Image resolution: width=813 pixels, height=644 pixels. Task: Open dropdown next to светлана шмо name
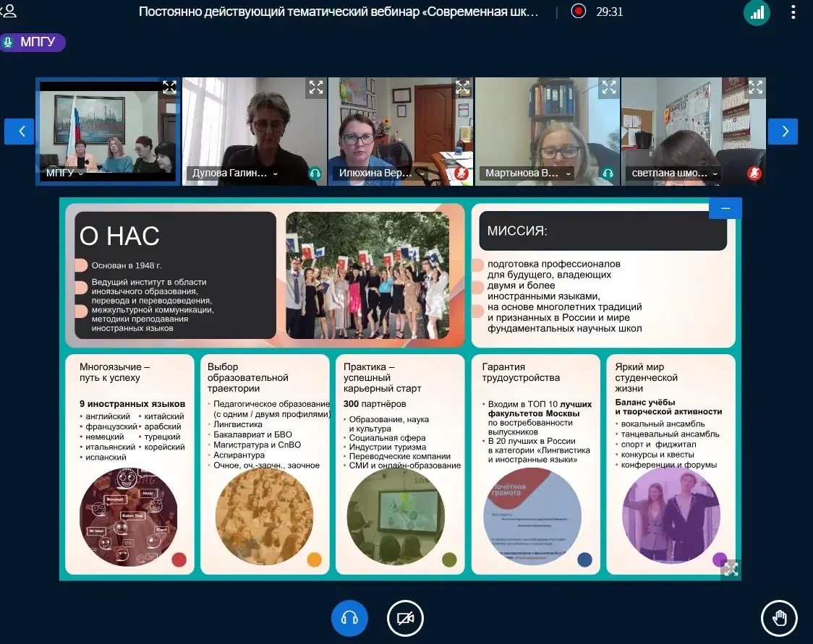coord(715,173)
